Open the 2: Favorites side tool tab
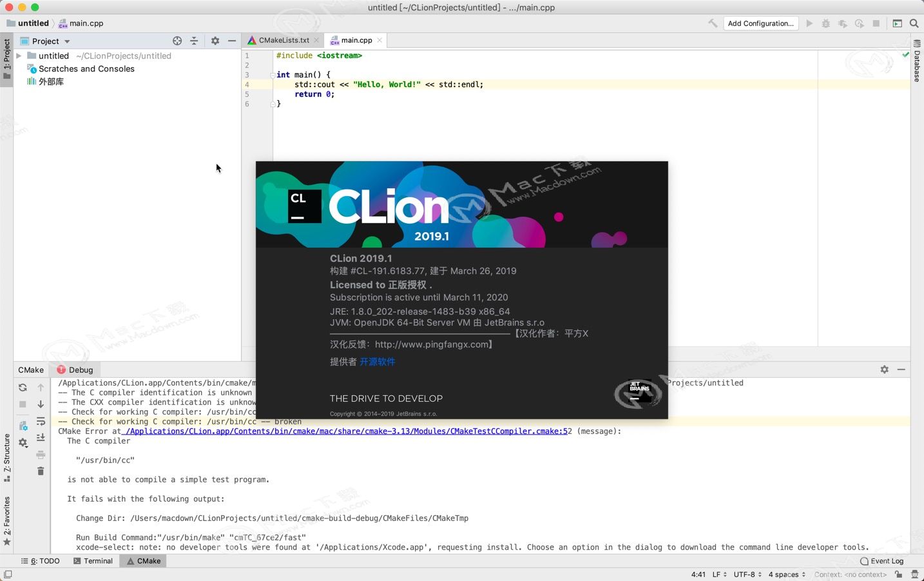Image resolution: width=924 pixels, height=581 pixels. (x=6, y=521)
